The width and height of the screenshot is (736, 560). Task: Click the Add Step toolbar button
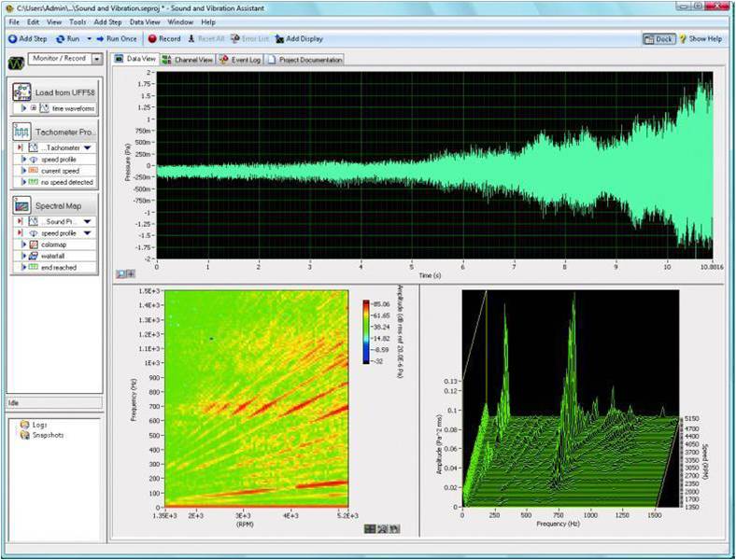pos(27,39)
